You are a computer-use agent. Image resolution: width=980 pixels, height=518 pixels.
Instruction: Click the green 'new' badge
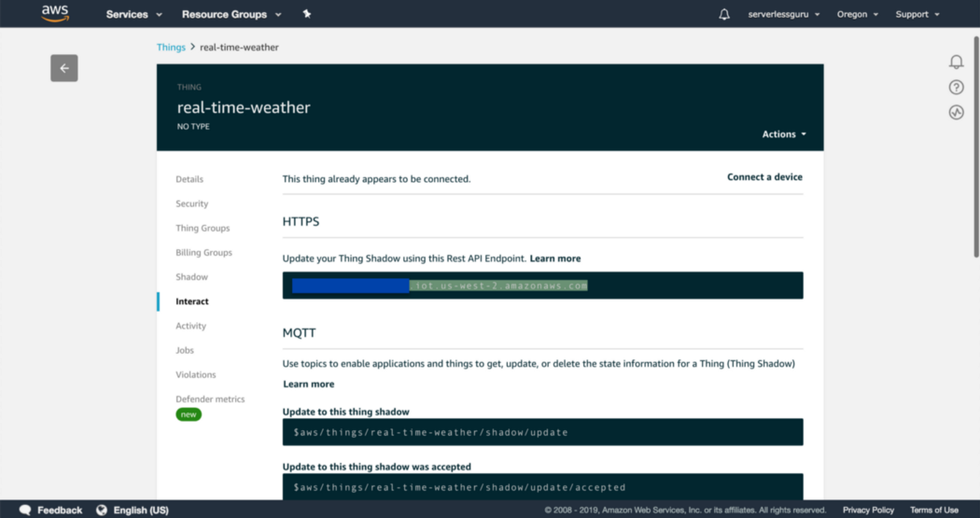[x=189, y=414]
